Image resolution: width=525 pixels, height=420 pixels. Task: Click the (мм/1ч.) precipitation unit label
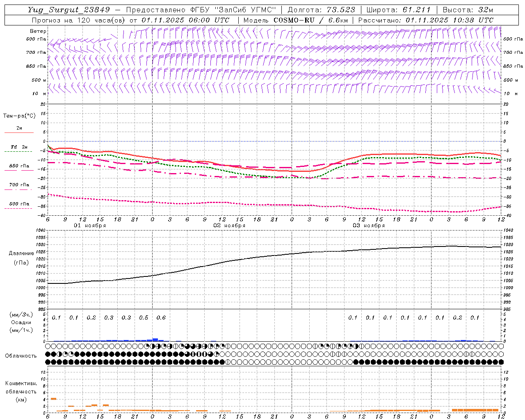pos(21,330)
